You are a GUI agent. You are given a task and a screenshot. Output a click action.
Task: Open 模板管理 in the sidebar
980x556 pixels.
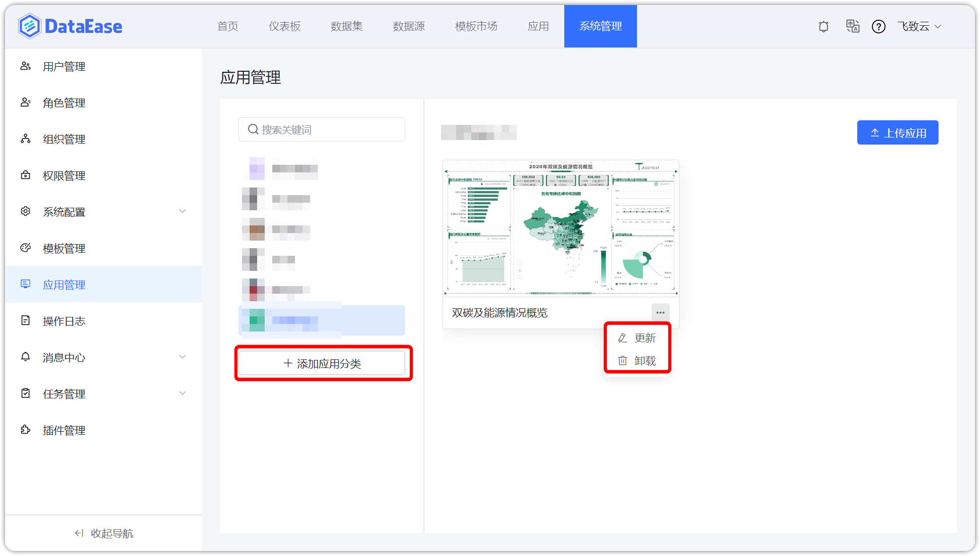point(104,248)
